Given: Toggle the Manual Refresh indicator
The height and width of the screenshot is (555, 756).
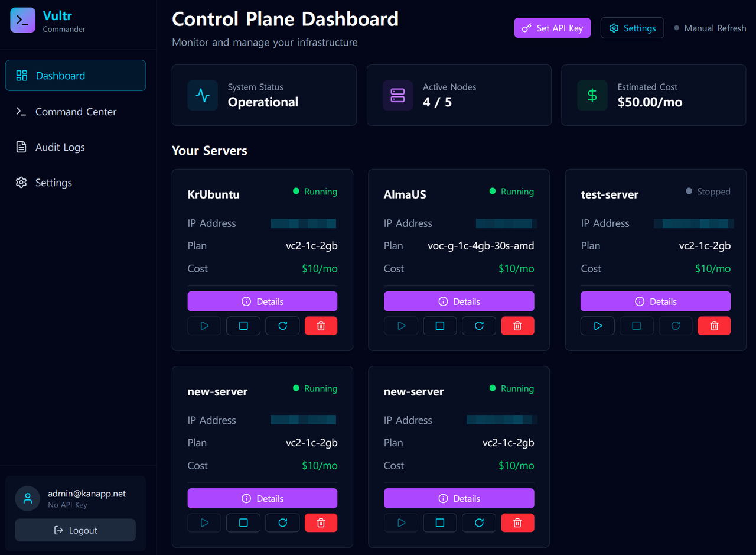Looking at the screenshot, I should [x=711, y=28].
